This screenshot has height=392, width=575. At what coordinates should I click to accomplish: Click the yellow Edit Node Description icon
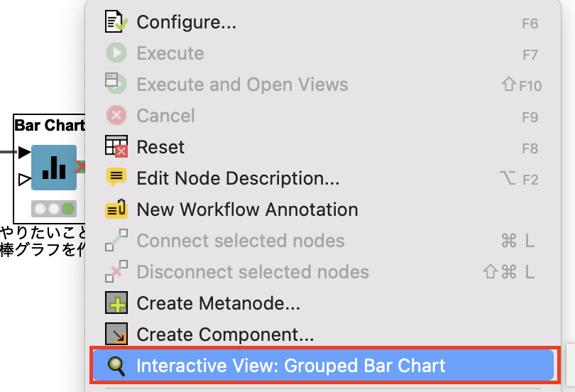[116, 178]
